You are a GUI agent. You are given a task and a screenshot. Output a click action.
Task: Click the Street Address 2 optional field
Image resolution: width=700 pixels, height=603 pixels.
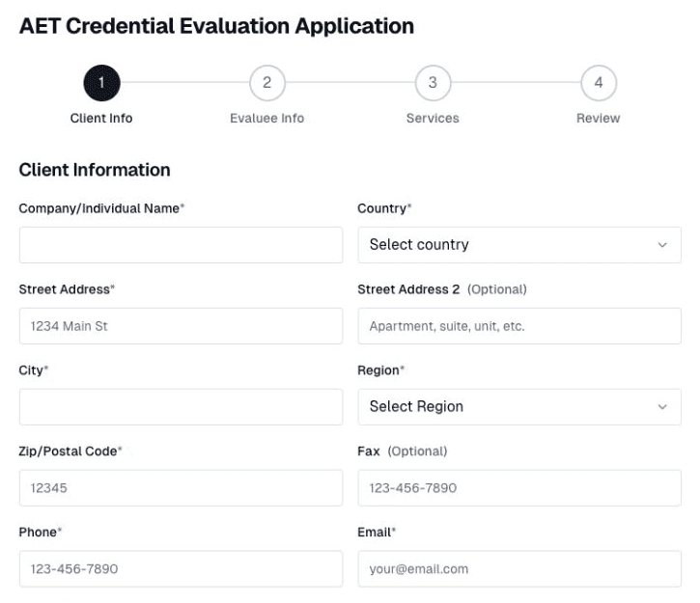[x=519, y=326]
